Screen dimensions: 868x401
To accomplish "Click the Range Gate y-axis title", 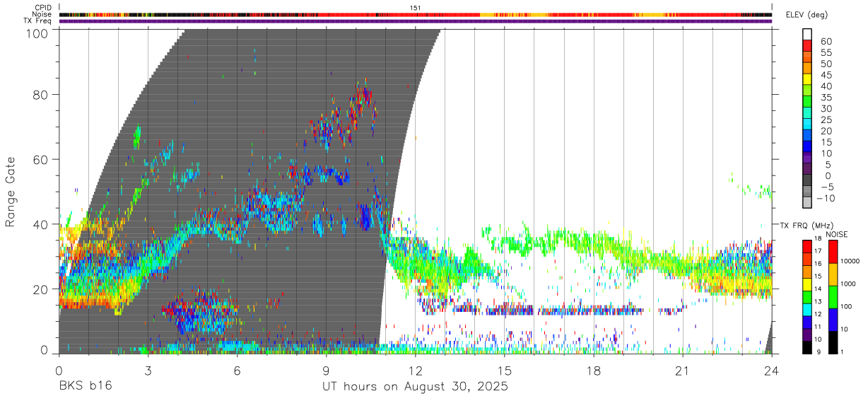I will pos(11,192).
